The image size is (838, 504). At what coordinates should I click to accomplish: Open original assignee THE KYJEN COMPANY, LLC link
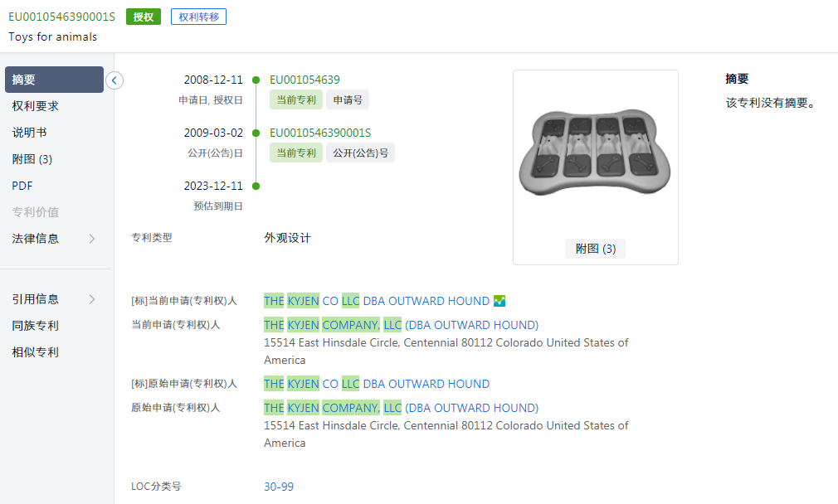click(x=402, y=408)
